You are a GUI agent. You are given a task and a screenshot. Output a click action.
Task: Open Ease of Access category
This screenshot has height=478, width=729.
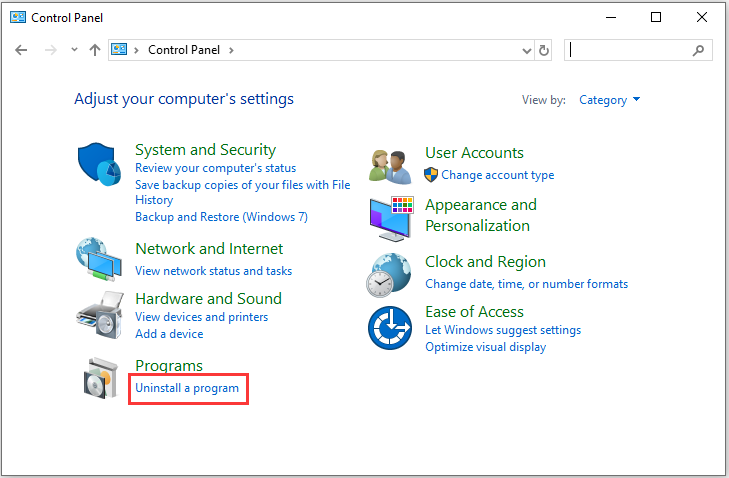[x=474, y=312]
